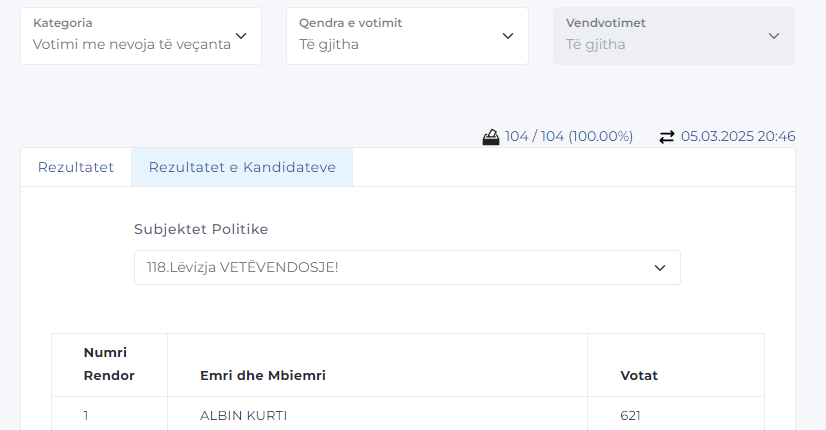Click the party selector chevron arrow
This screenshot has width=826, height=430.
(x=660, y=268)
